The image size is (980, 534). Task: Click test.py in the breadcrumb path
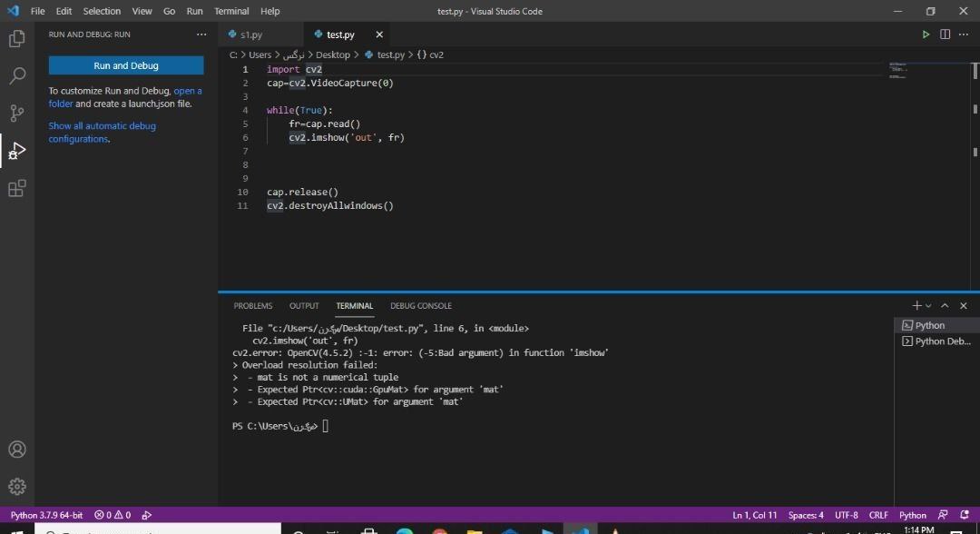pyautogui.click(x=385, y=55)
